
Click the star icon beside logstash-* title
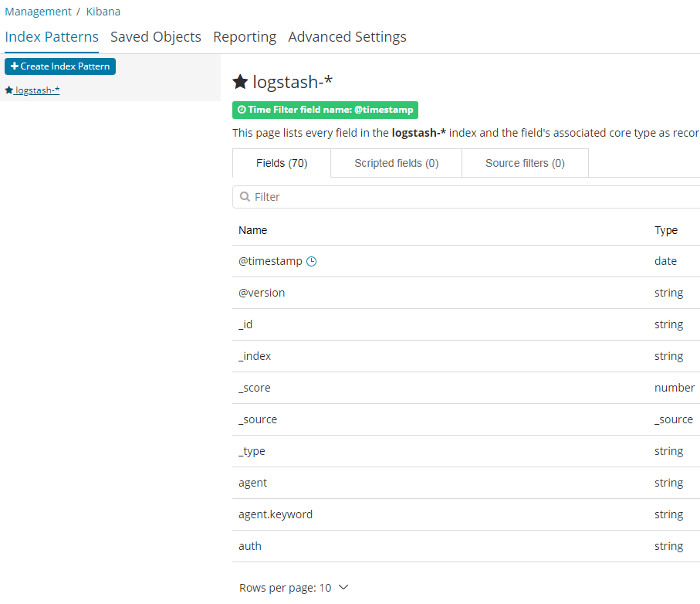pyautogui.click(x=240, y=82)
